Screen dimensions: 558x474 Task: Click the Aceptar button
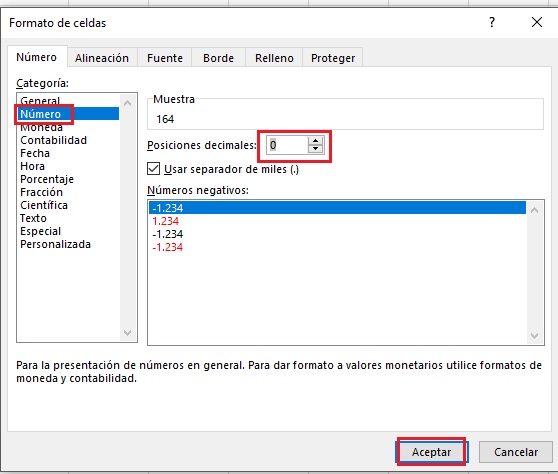tap(431, 452)
